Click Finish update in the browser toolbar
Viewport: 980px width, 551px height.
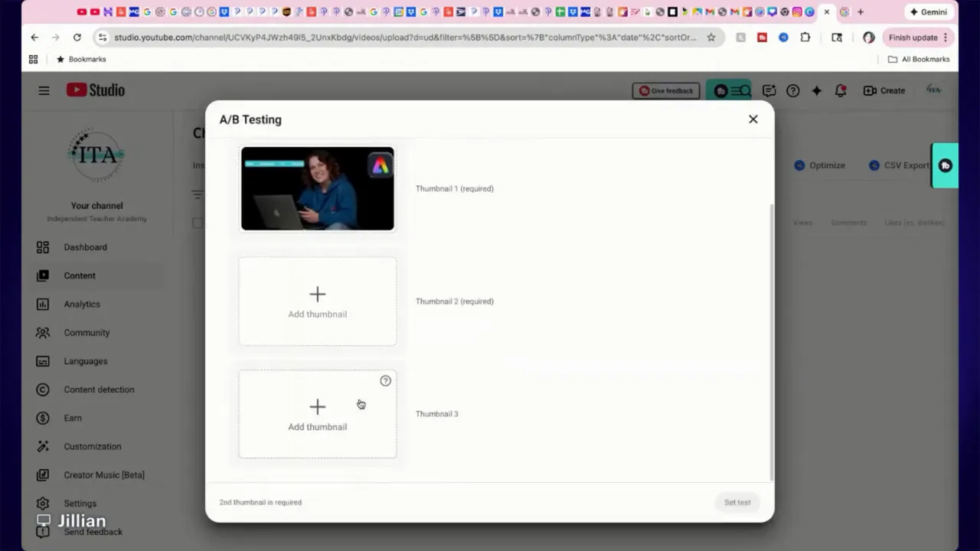click(x=913, y=37)
